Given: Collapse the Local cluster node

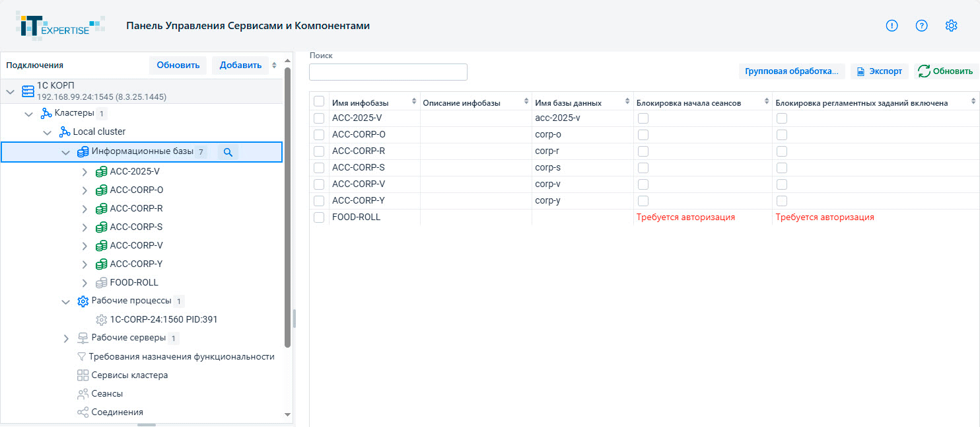Looking at the screenshot, I should 47,132.
